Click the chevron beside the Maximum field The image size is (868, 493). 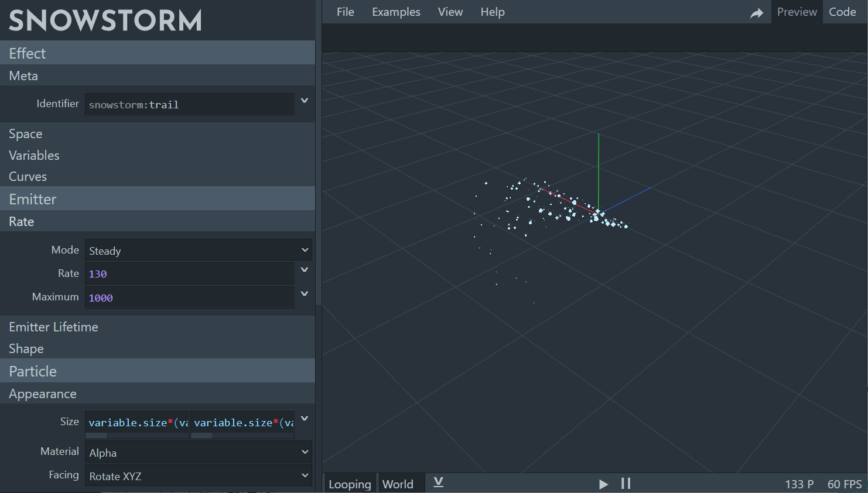(x=305, y=294)
